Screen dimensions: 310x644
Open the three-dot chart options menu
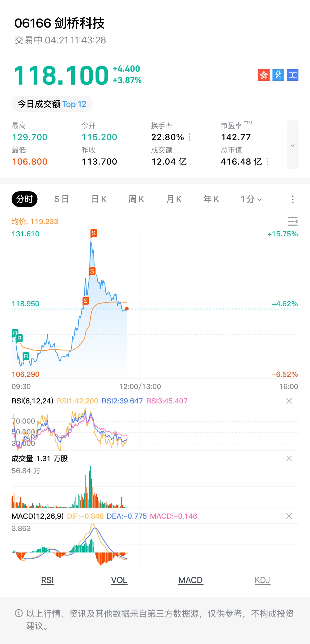point(293,199)
